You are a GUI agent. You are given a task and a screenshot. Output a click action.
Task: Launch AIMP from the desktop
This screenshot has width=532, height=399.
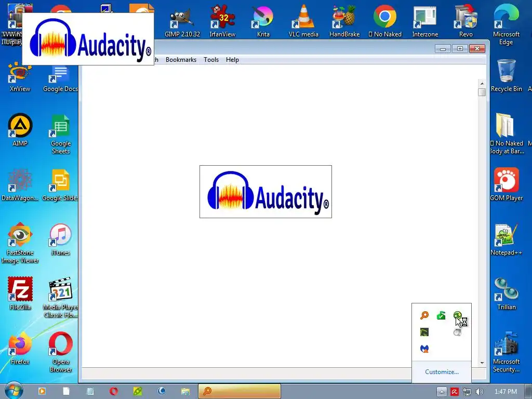coord(20,130)
